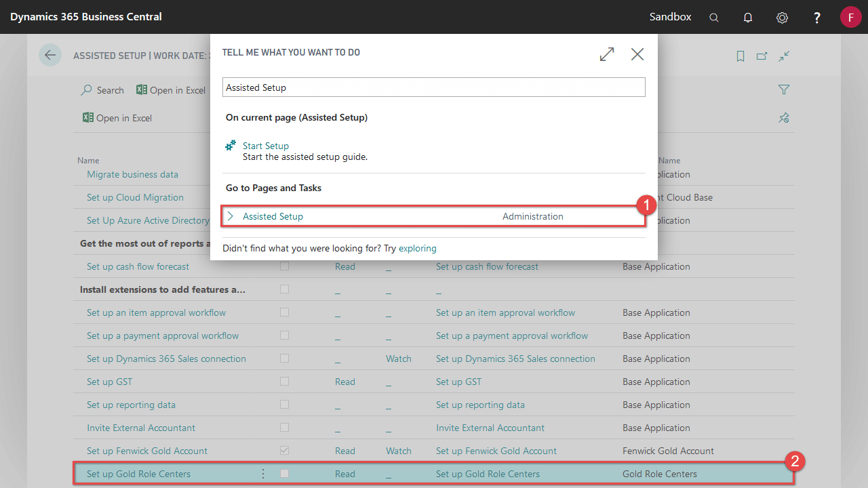The width and height of the screenshot is (868, 488).
Task: Open Set up Fenwick Gold Account name link
Action: [x=147, y=451]
